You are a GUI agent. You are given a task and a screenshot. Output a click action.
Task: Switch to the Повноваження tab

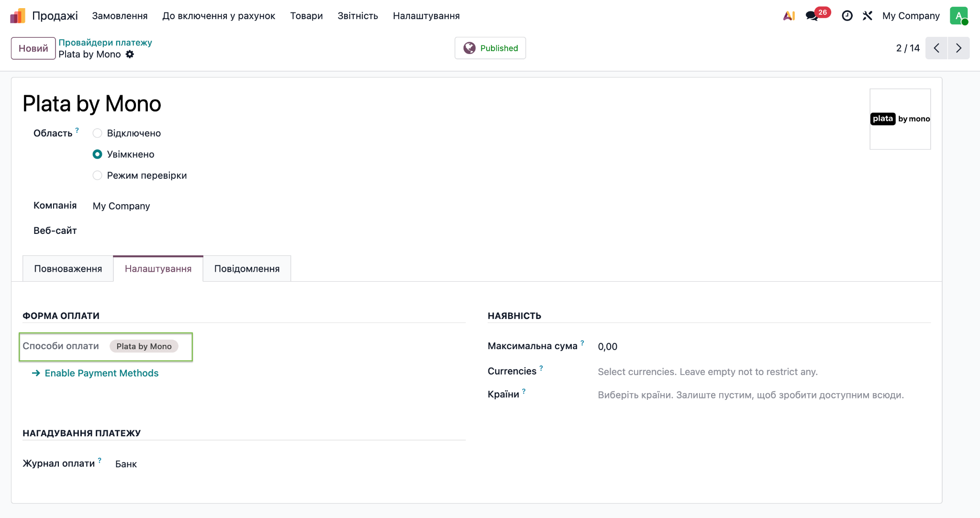(68, 269)
